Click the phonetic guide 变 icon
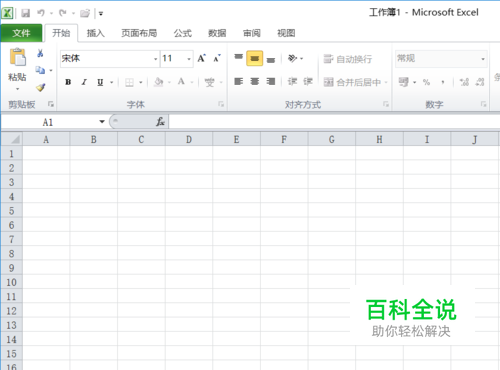Screen dimensions: 500x370 point(210,82)
